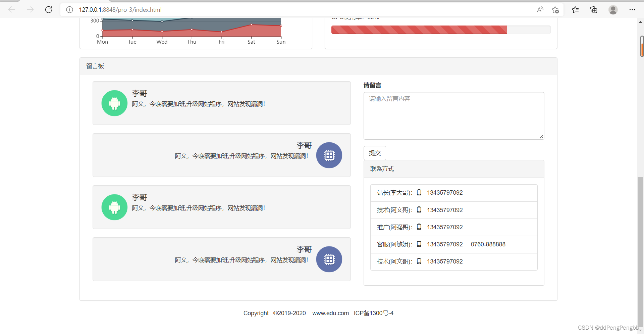Screen dimensions: 644x334
Task: Click phone number in 站长(李大哥) row
Action: point(445,193)
